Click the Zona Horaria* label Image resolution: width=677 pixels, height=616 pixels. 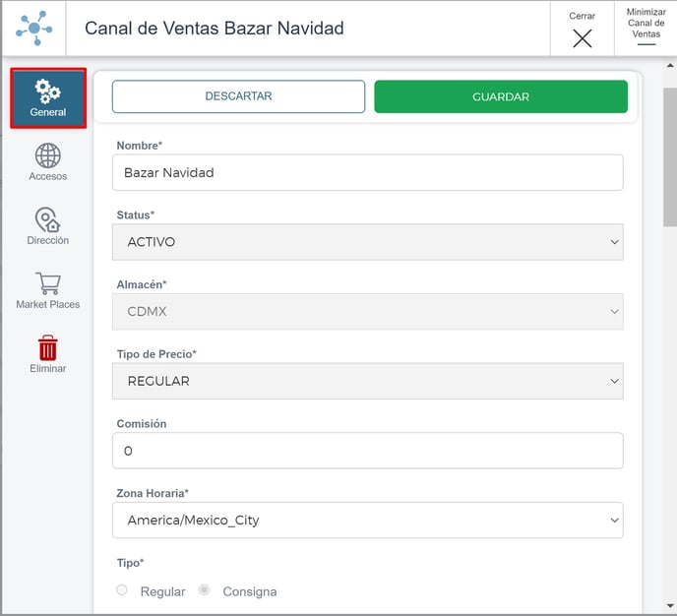tap(153, 493)
